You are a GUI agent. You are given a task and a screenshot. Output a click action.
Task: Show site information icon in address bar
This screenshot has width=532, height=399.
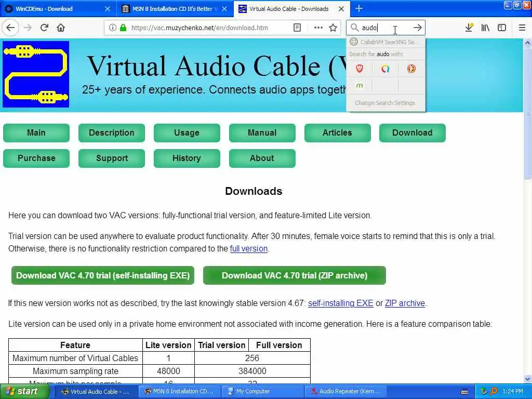[x=112, y=28]
